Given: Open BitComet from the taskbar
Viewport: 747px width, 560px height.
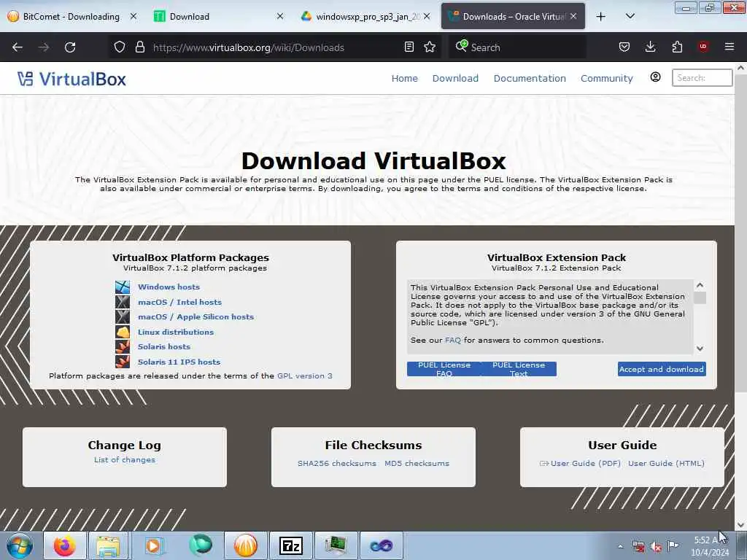Looking at the screenshot, I should (245, 545).
